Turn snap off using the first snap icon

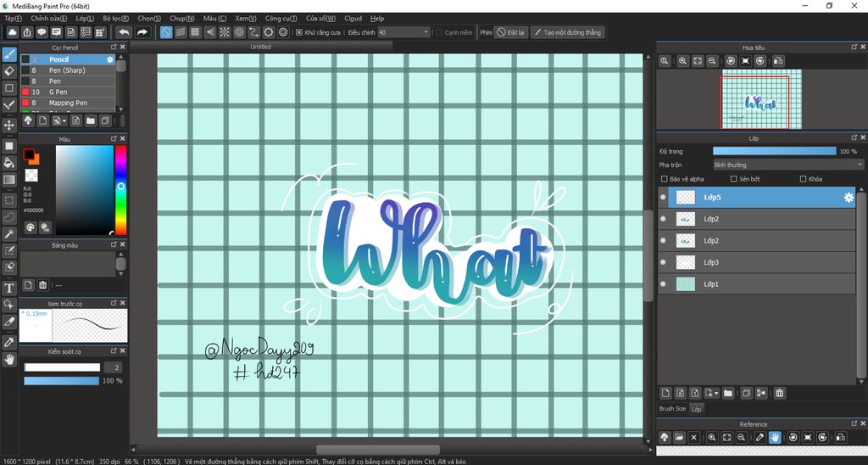point(165,32)
